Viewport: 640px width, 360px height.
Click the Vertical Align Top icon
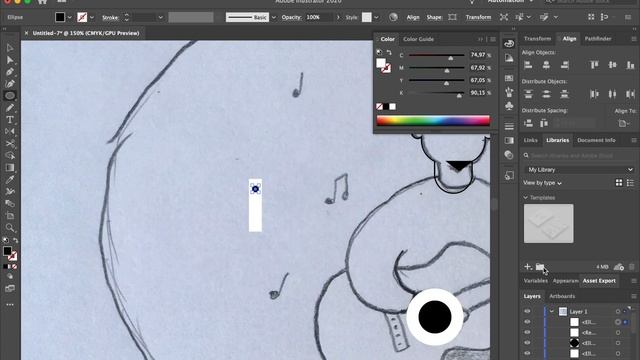click(x=594, y=64)
